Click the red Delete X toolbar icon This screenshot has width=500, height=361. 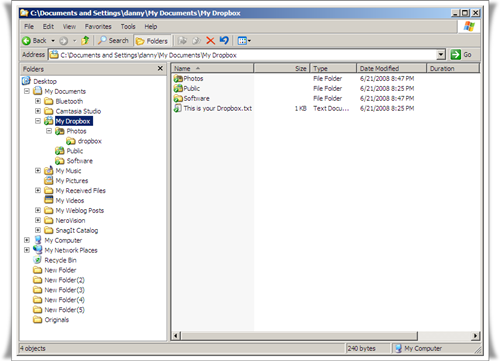tap(210, 41)
